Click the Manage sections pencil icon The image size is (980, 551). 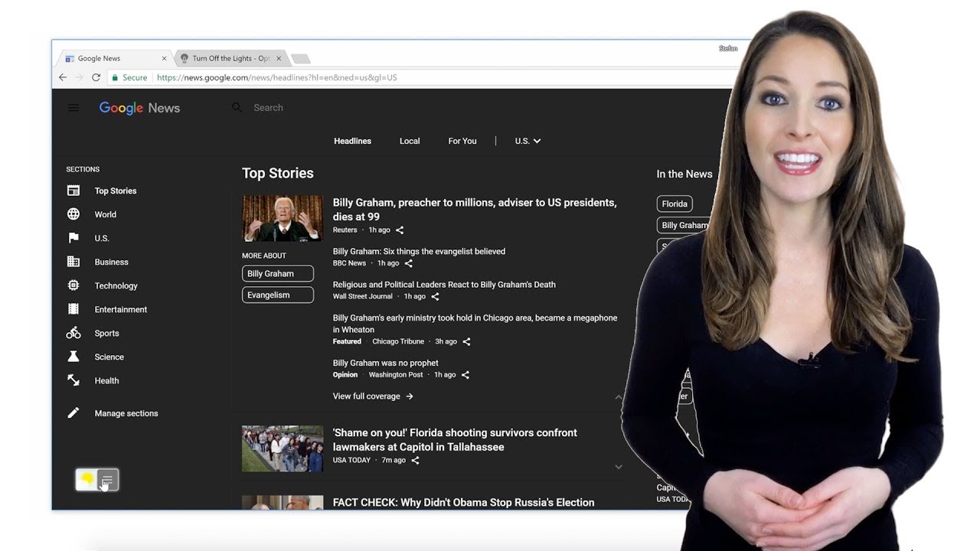pyautogui.click(x=73, y=413)
